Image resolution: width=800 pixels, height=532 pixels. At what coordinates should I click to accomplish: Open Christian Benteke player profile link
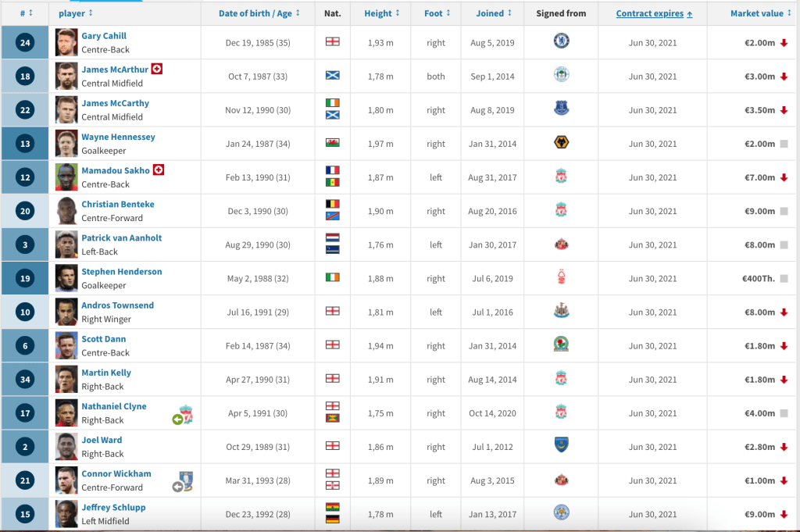(x=118, y=204)
